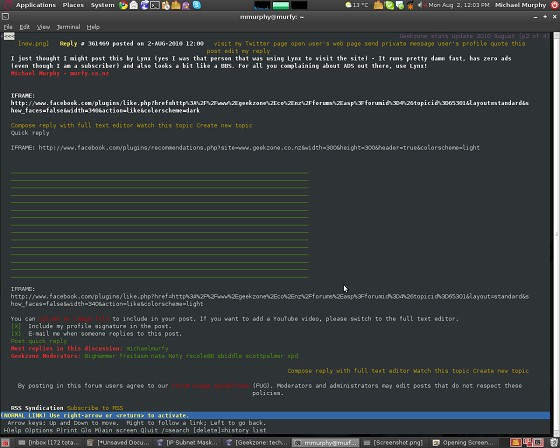560x448 pixels.
Task: Launch the blue globe web browser icon
Action: 144,5
